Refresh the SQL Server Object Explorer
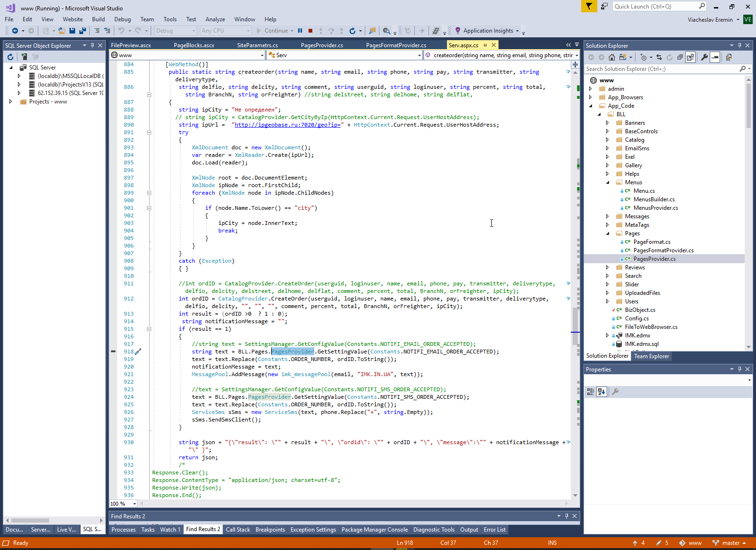Screen dimensions: 756x550 tap(10, 57)
